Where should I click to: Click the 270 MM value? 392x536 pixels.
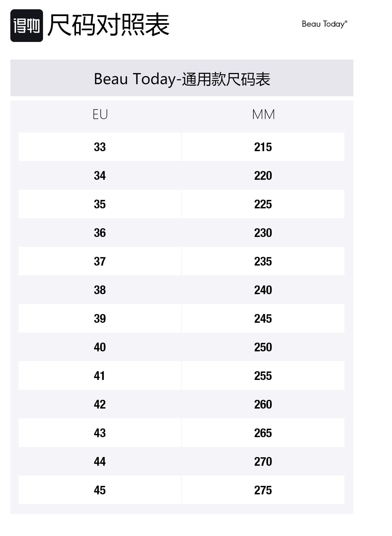pos(263,462)
